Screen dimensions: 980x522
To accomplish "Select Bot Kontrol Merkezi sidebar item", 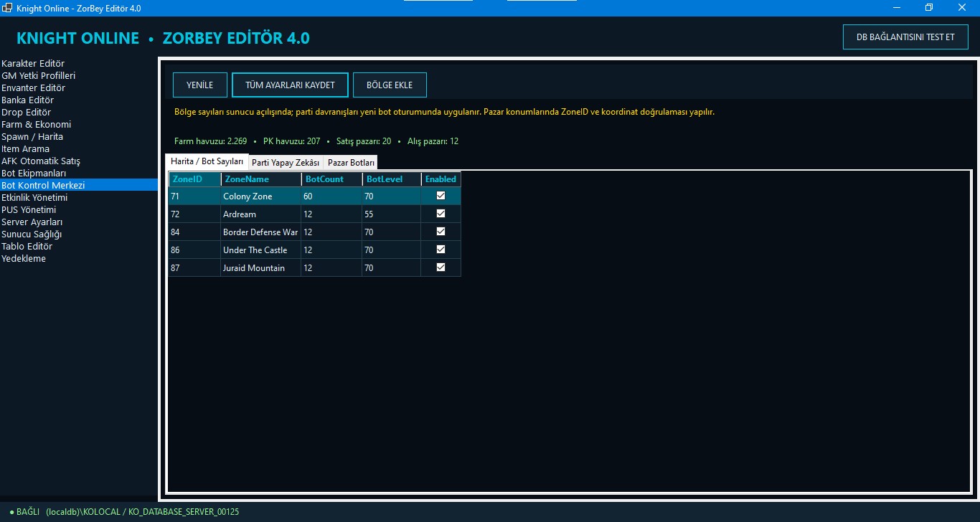I will point(79,185).
